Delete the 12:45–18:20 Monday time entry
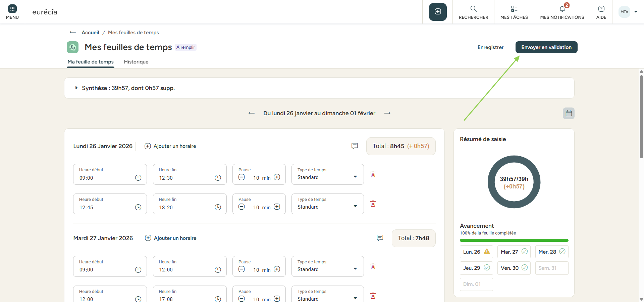This screenshot has width=644, height=302. [x=373, y=204]
